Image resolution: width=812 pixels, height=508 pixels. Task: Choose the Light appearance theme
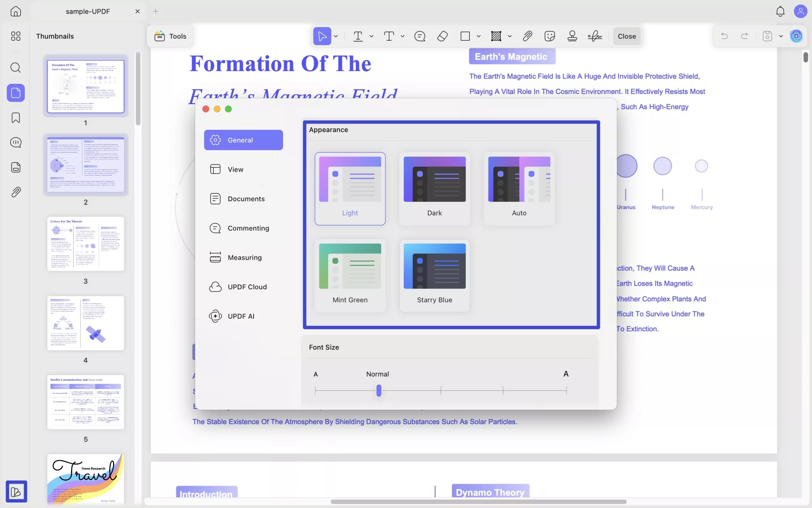[x=350, y=189]
